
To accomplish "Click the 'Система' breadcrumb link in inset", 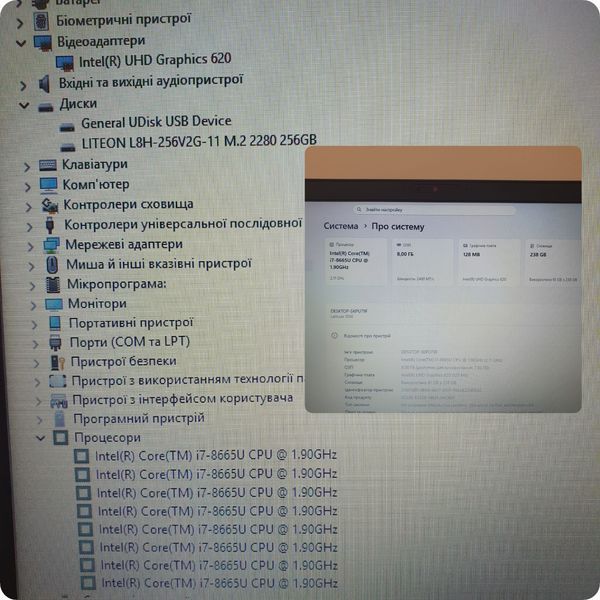I will tap(341, 226).
